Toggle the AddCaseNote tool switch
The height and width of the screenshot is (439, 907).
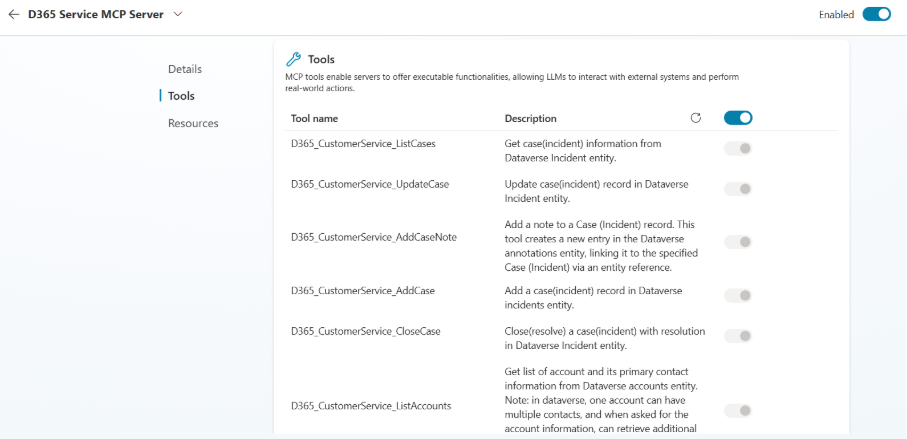pos(738,242)
